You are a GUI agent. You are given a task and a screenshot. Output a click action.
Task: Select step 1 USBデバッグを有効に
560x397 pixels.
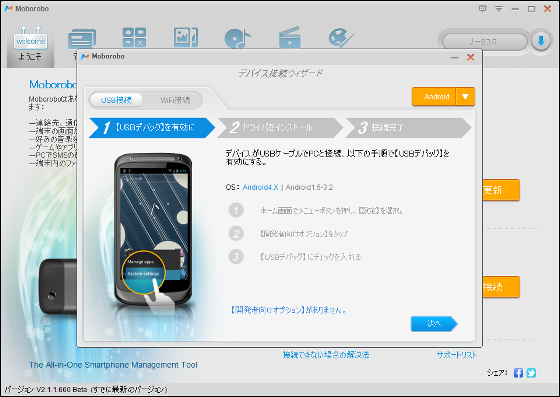click(x=152, y=127)
